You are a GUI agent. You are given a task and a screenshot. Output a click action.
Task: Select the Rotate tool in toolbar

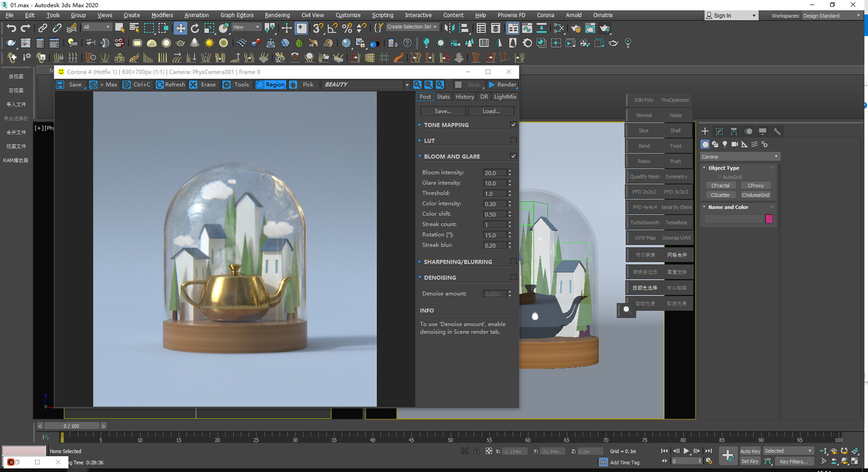point(195,28)
